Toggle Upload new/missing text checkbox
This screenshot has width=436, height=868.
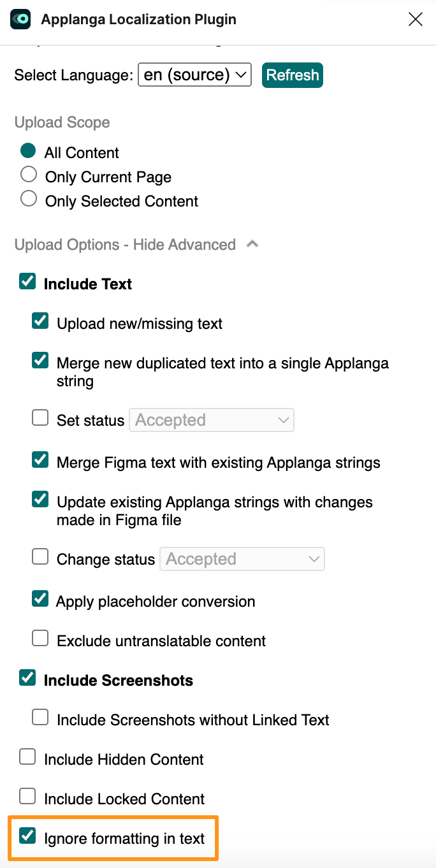40,321
